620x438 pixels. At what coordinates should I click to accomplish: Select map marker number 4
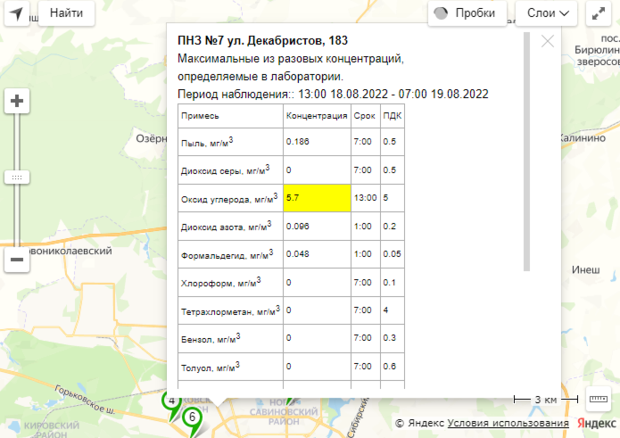click(x=171, y=402)
